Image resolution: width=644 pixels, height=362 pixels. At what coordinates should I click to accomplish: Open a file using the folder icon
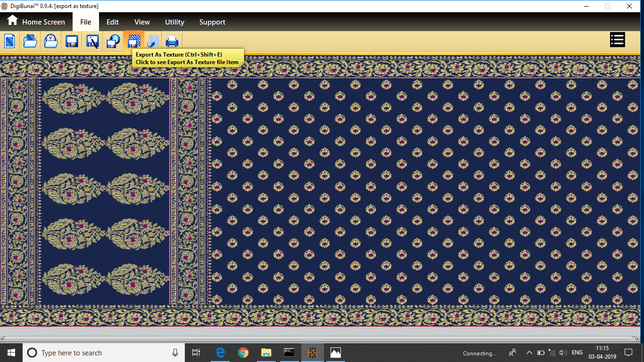pyautogui.click(x=30, y=41)
